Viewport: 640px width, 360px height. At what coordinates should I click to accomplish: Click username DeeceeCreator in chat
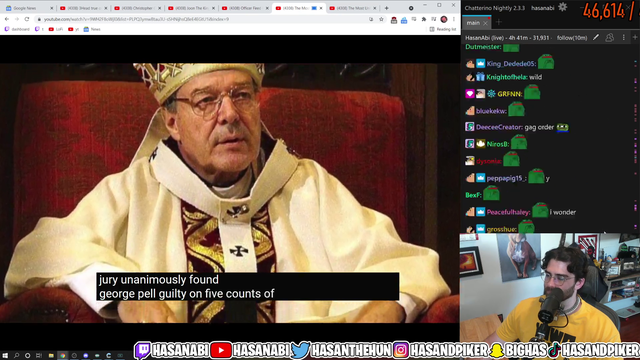pos(499,127)
